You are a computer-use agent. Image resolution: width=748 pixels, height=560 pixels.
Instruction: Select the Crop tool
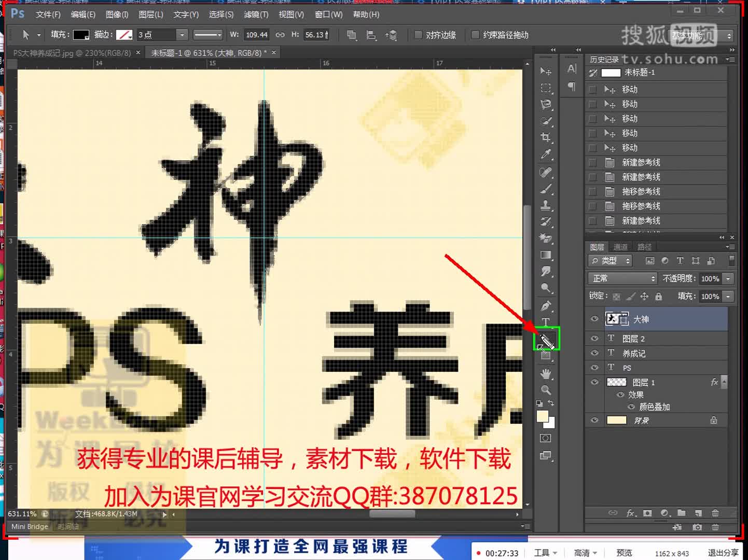click(x=546, y=137)
